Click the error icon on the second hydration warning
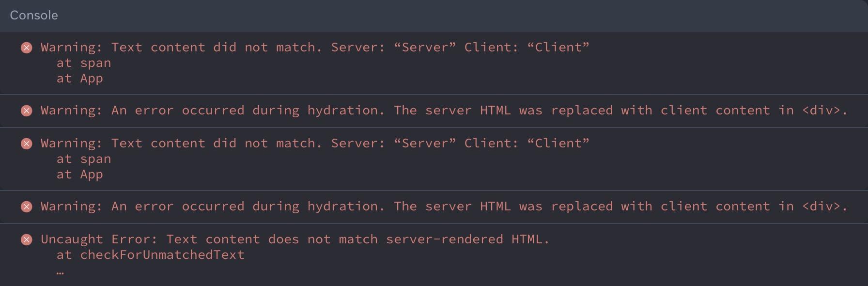868x286 pixels. pos(27,207)
